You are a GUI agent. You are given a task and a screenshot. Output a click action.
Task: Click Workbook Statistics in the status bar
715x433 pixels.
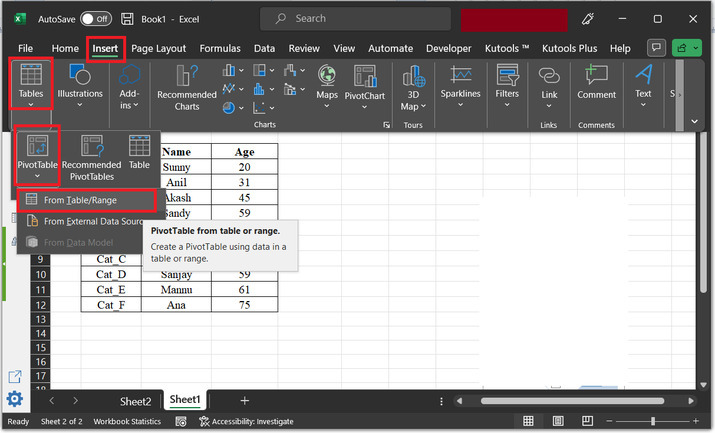127,422
